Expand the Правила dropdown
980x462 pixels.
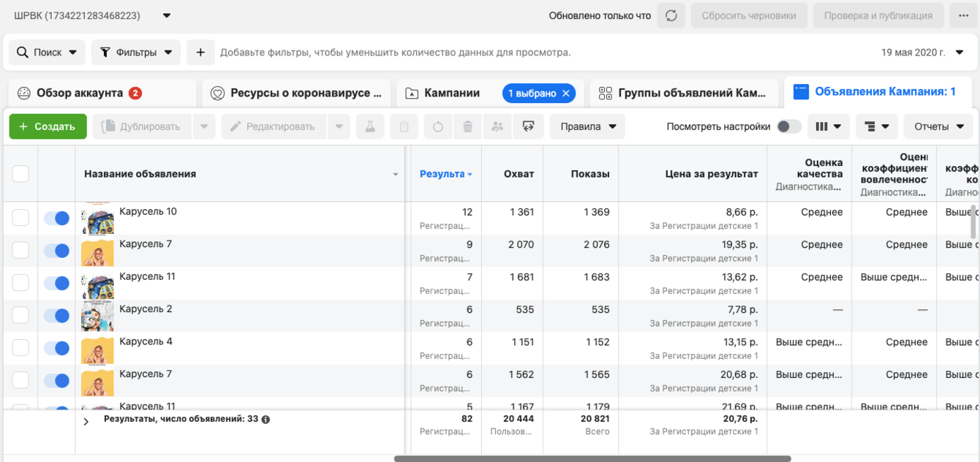(588, 126)
